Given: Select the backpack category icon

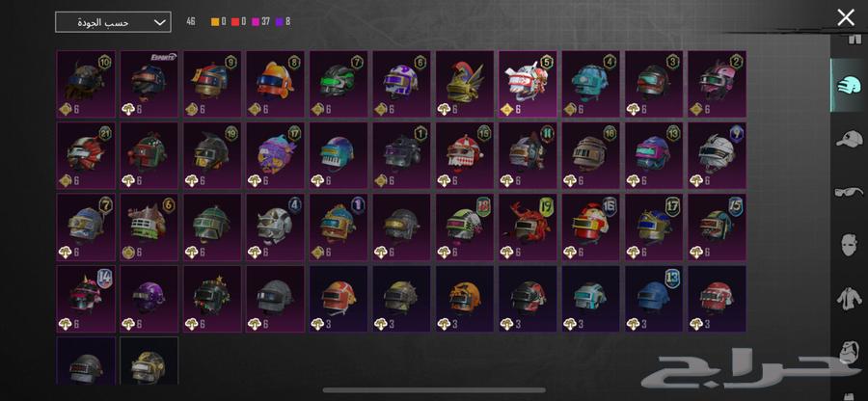Looking at the screenshot, I should [x=849, y=352].
